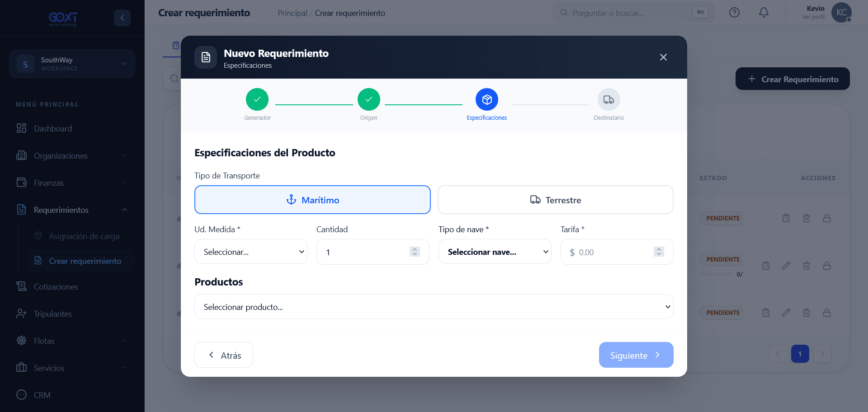The height and width of the screenshot is (412, 868).
Task: Click the Cantidad input field
Action: (x=373, y=252)
